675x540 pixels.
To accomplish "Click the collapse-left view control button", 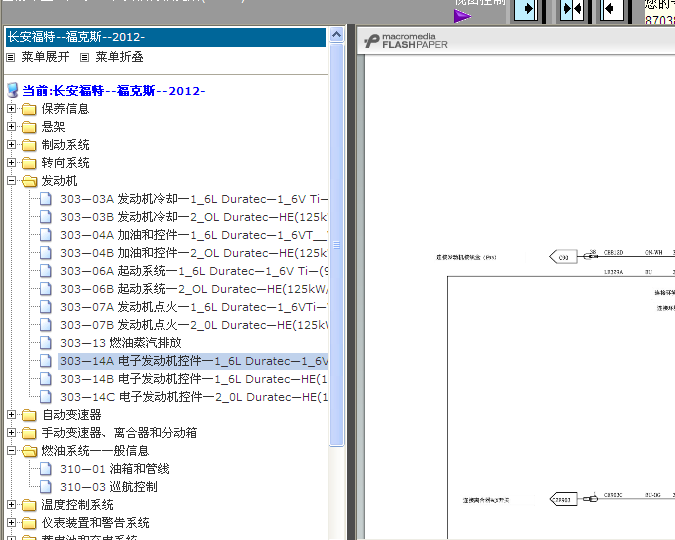I will tap(612, 9).
